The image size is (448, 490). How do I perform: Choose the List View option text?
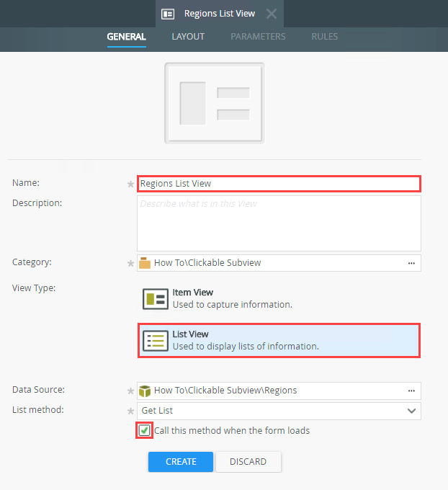point(246,340)
